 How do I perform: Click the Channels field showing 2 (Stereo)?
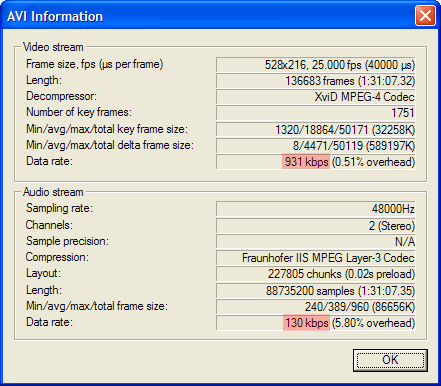point(315,226)
